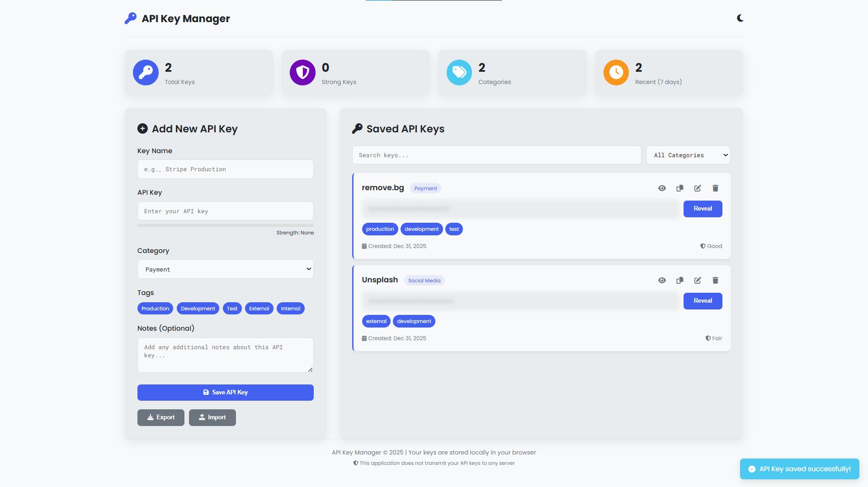
Task: Delete the Unsplash API key
Action: click(715, 280)
